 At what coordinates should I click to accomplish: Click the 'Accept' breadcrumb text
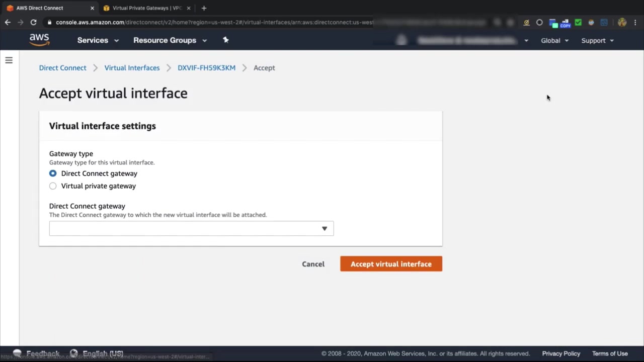[264, 68]
